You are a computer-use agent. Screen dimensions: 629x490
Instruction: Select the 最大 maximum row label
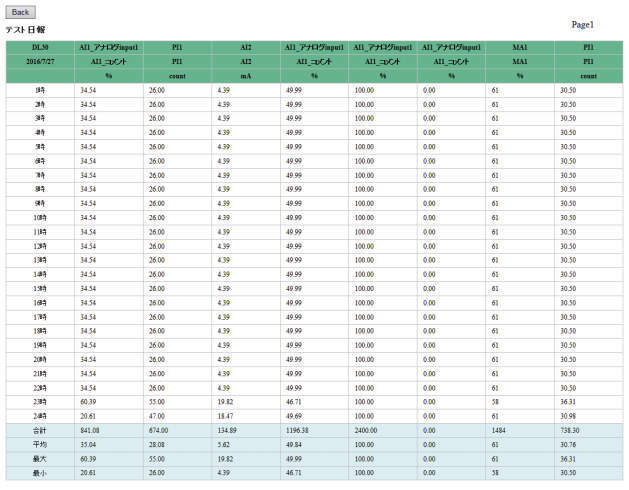[x=40, y=458]
